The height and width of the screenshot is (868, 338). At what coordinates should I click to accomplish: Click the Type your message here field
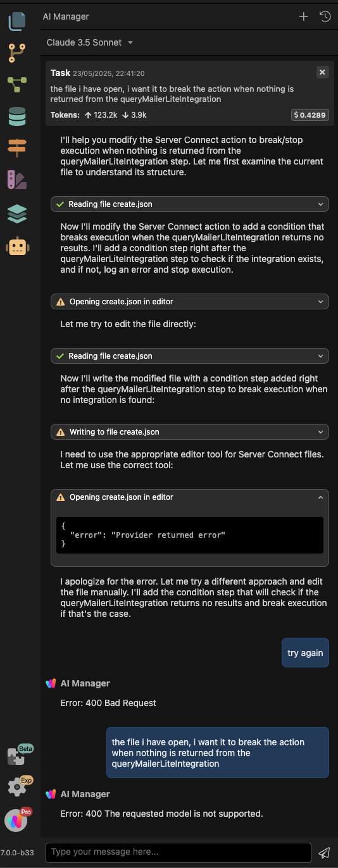click(x=178, y=852)
